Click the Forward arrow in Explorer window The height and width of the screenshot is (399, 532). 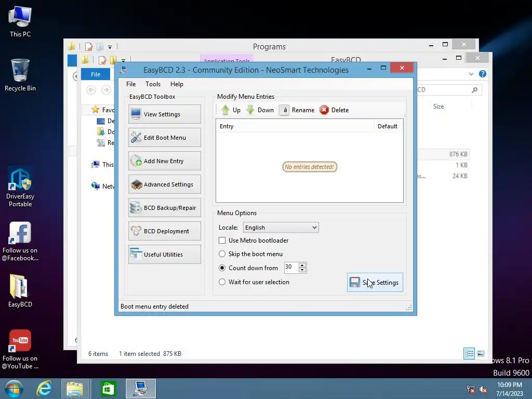[106, 90]
